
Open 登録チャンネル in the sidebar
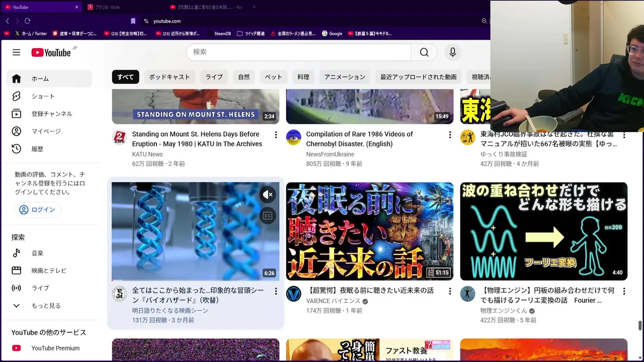point(49,114)
